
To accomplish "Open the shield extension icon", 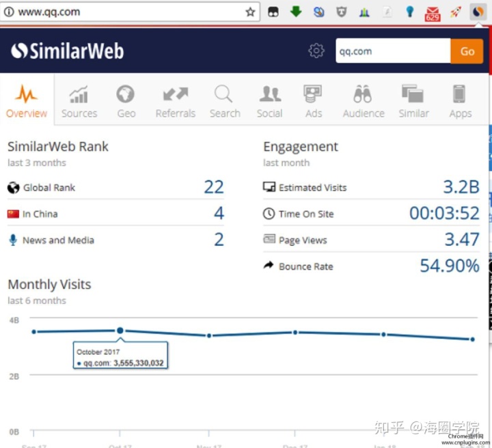I will (342, 12).
